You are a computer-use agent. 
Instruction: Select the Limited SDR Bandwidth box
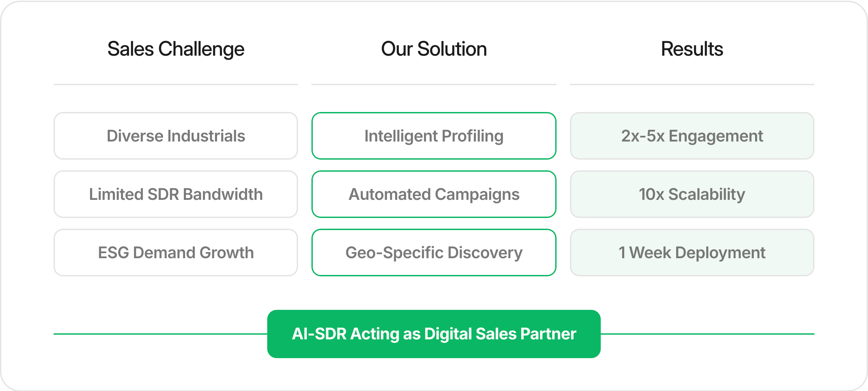click(x=175, y=194)
